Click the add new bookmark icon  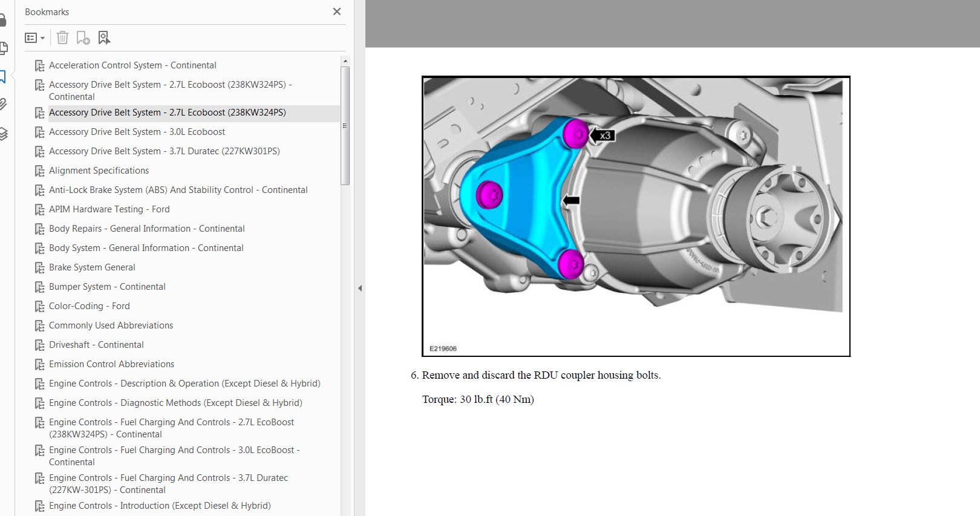(x=83, y=38)
